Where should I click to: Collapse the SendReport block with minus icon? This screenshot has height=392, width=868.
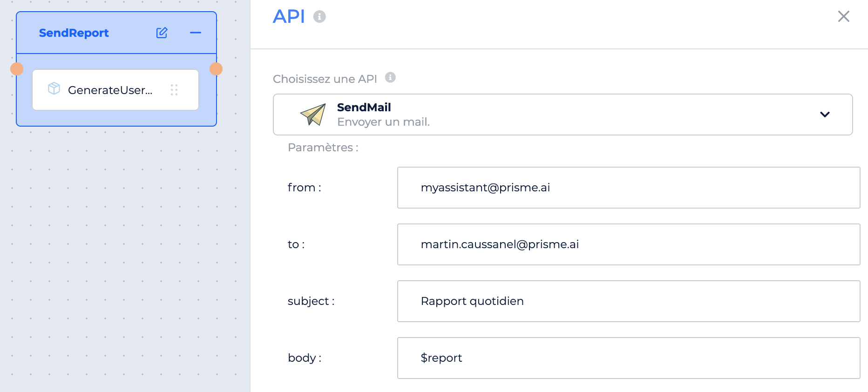coord(196,33)
